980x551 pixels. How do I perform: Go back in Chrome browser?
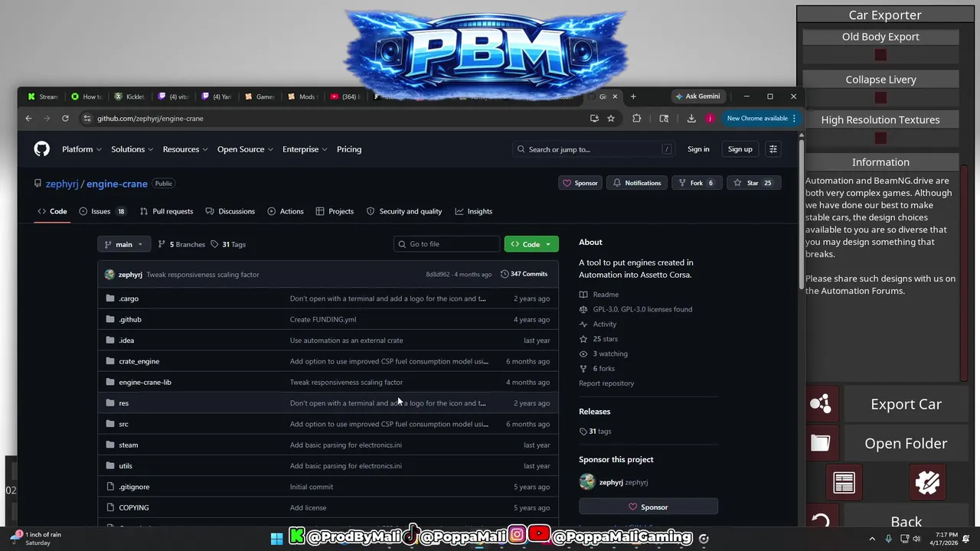coord(28,119)
